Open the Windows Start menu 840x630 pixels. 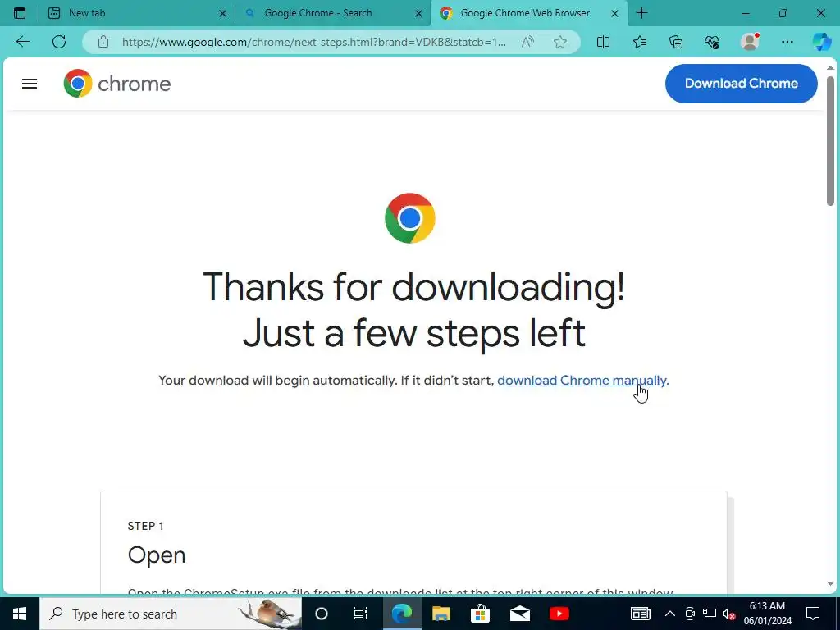click(20, 614)
